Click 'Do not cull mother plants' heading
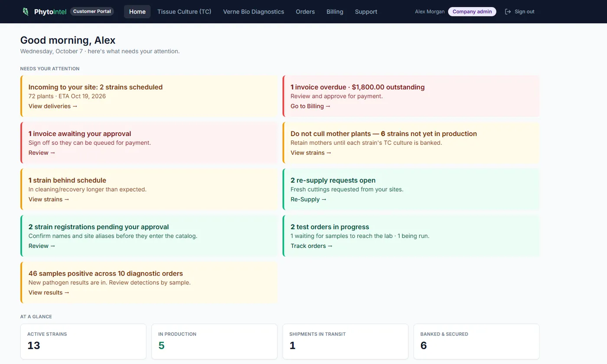The image size is (607, 364). [x=384, y=134]
